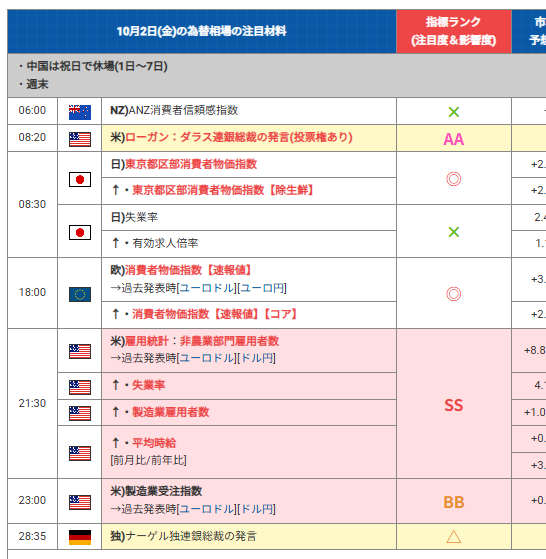Select the 週末 note
The image size is (546, 559).
pyautogui.click(x=37, y=84)
